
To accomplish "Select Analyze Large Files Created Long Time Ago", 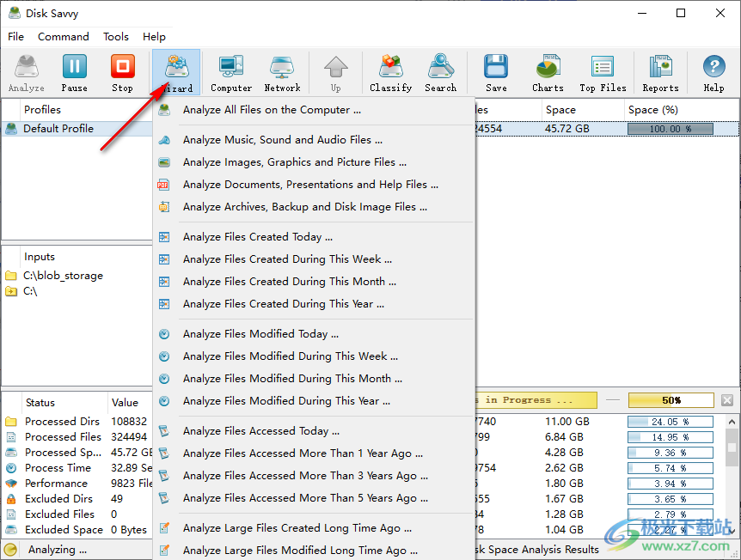I will pos(314,528).
